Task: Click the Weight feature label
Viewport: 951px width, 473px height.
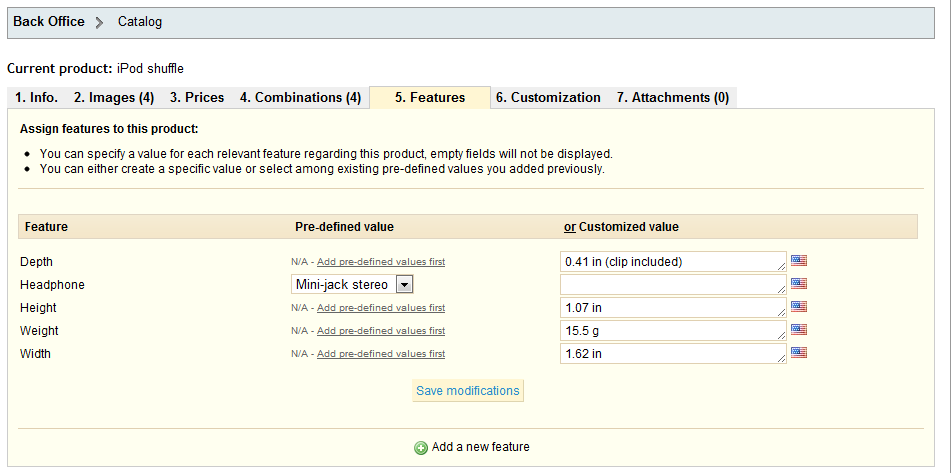Action: (39, 331)
